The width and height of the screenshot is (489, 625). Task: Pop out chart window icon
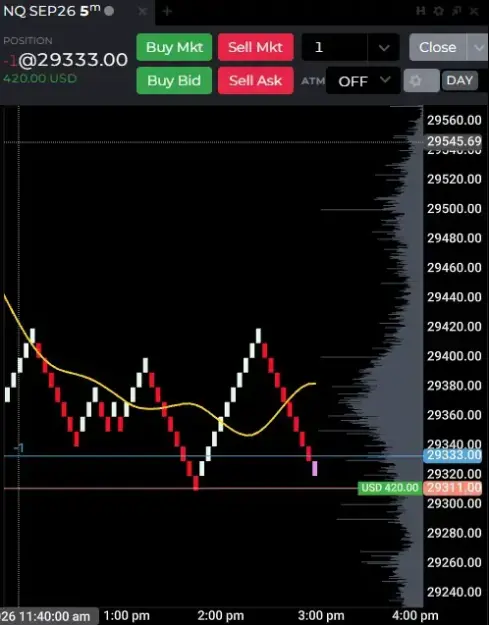click(457, 11)
